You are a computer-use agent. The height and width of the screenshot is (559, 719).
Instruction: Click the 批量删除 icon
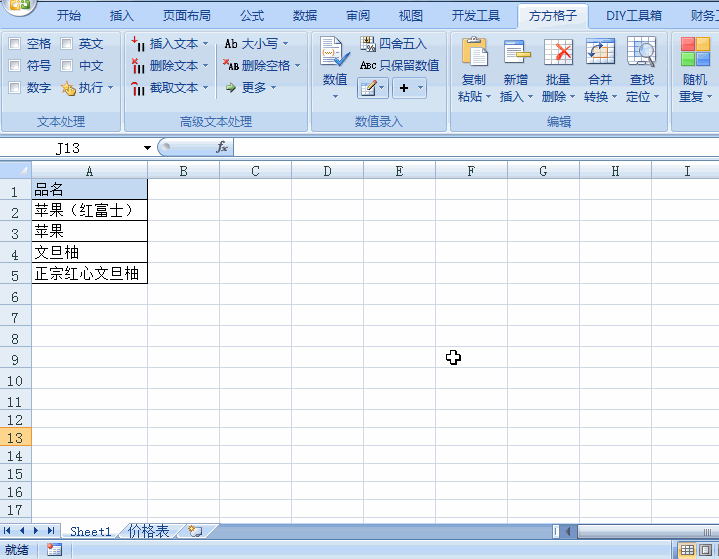click(558, 54)
